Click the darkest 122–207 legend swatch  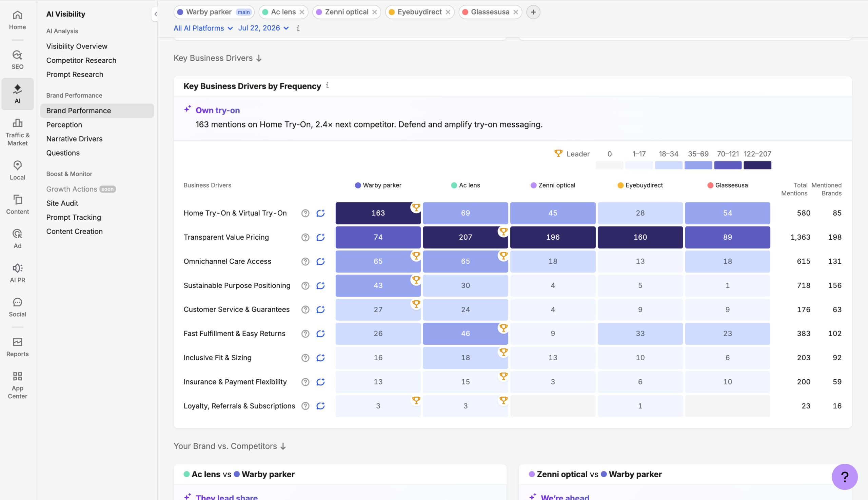click(757, 165)
